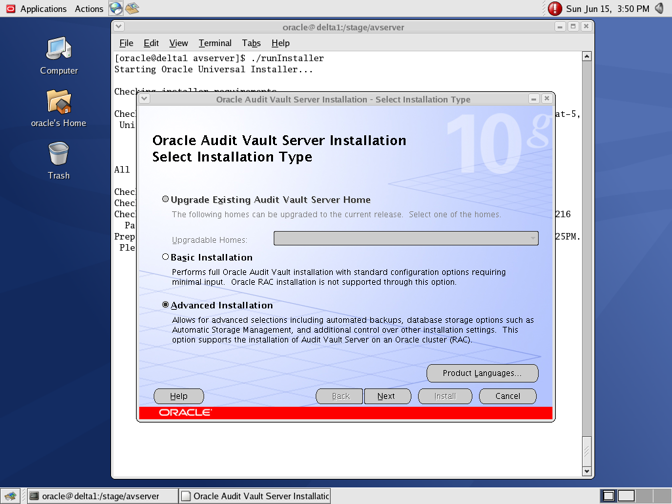Click 'Starting Oracle Universal Installer...' terminal text
The image size is (672, 504).
213,69
